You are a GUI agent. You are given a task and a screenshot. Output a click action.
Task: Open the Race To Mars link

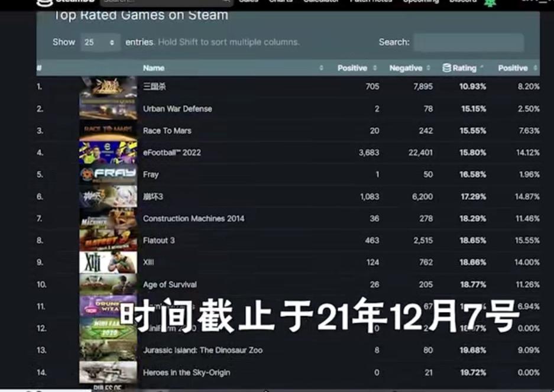click(x=167, y=131)
